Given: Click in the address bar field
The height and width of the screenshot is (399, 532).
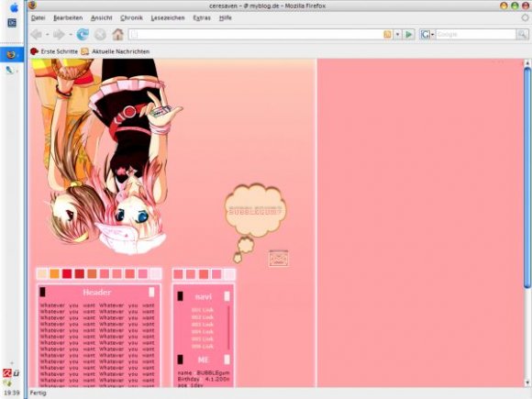Looking at the screenshot, I should [256, 34].
